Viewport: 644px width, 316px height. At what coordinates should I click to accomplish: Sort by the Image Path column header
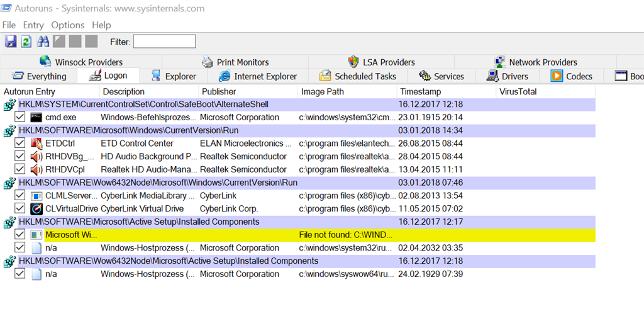pyautogui.click(x=347, y=92)
